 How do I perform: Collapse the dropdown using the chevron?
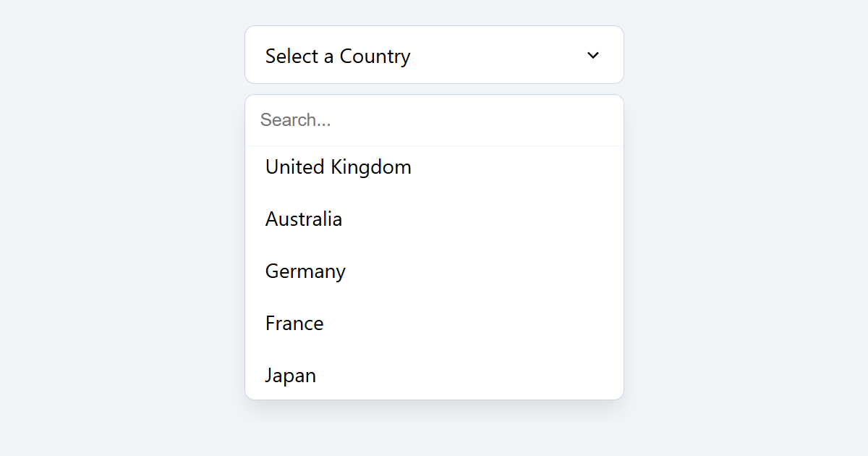pos(592,55)
